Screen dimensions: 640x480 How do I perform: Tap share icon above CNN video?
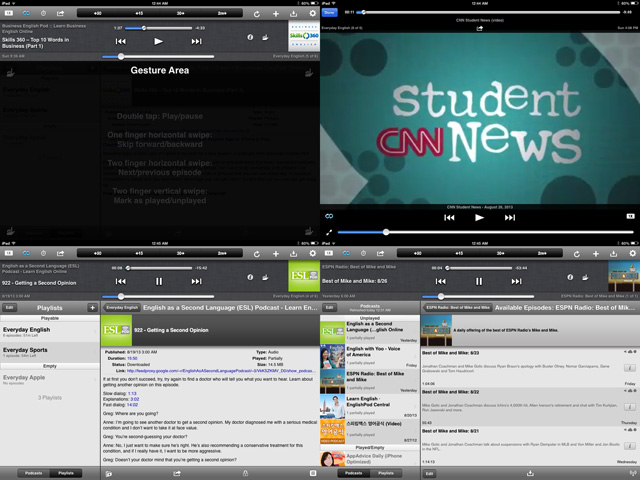[480, 28]
